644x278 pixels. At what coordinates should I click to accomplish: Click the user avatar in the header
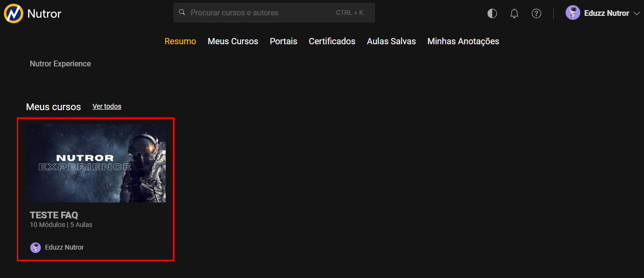(x=573, y=13)
